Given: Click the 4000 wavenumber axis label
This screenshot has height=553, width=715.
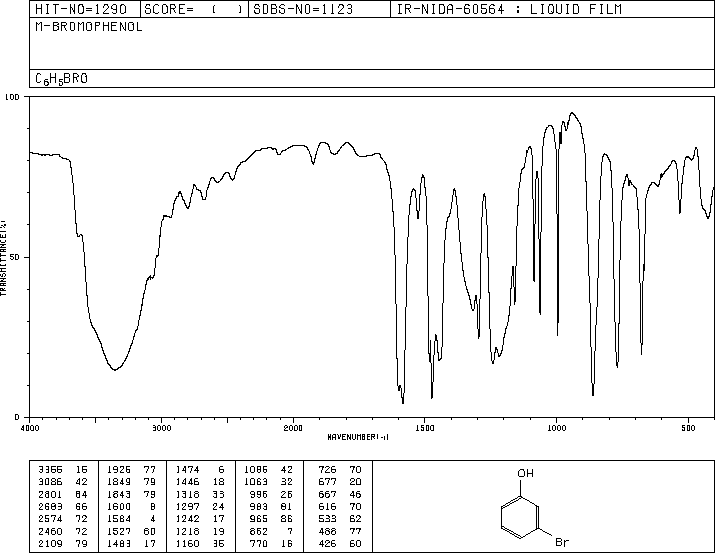Looking at the screenshot, I should tap(30, 428).
